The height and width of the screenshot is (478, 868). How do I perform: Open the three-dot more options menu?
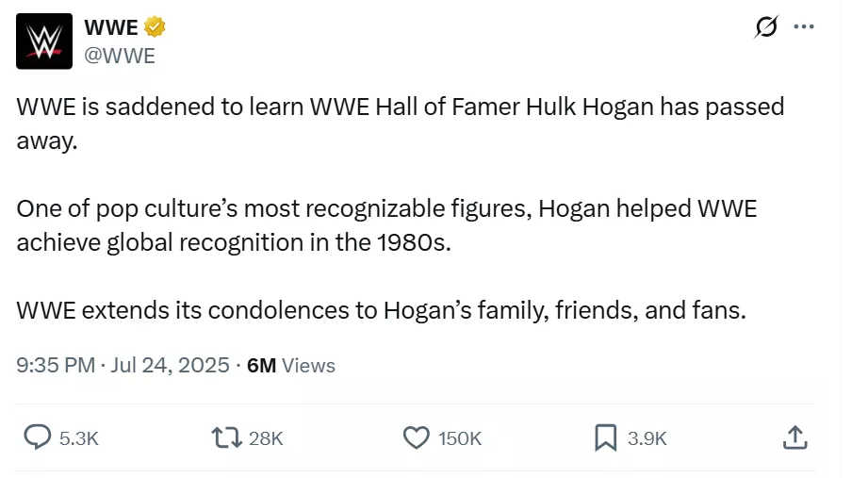pos(804,27)
